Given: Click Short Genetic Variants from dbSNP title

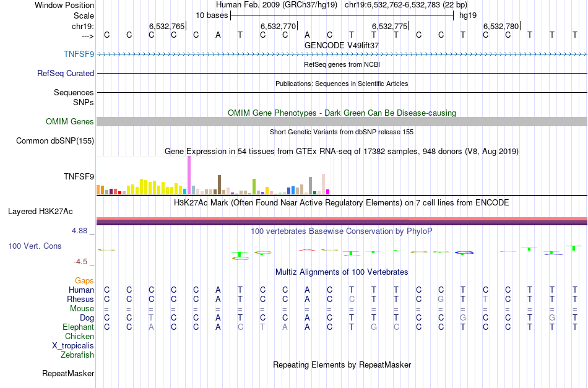Looking at the screenshot, I should 342,132.
